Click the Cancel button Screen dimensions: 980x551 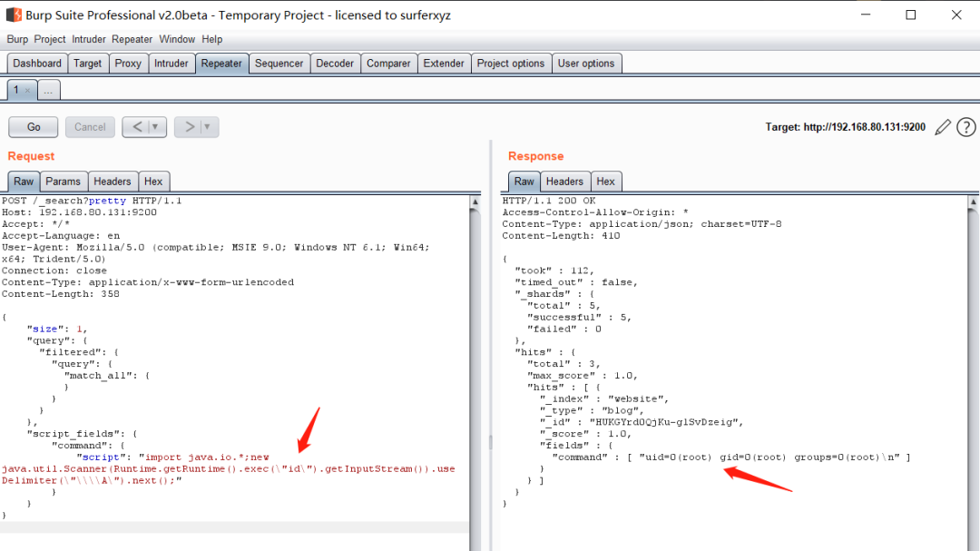90,127
